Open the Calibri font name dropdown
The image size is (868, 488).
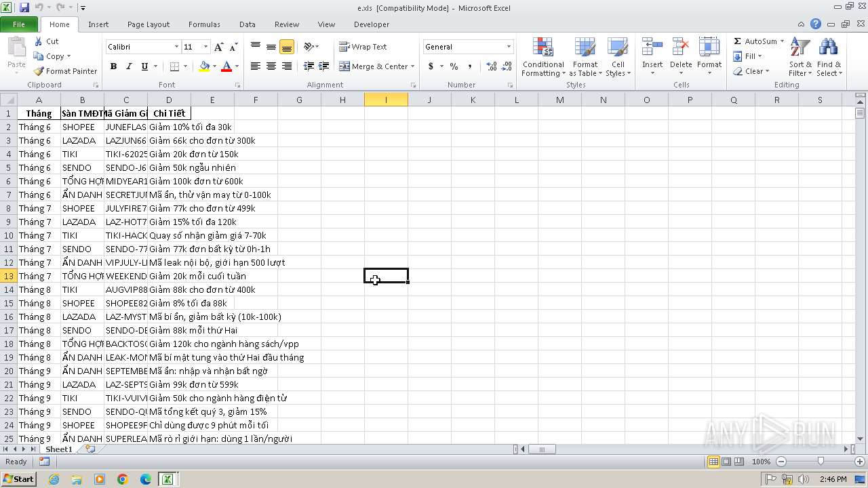click(176, 47)
